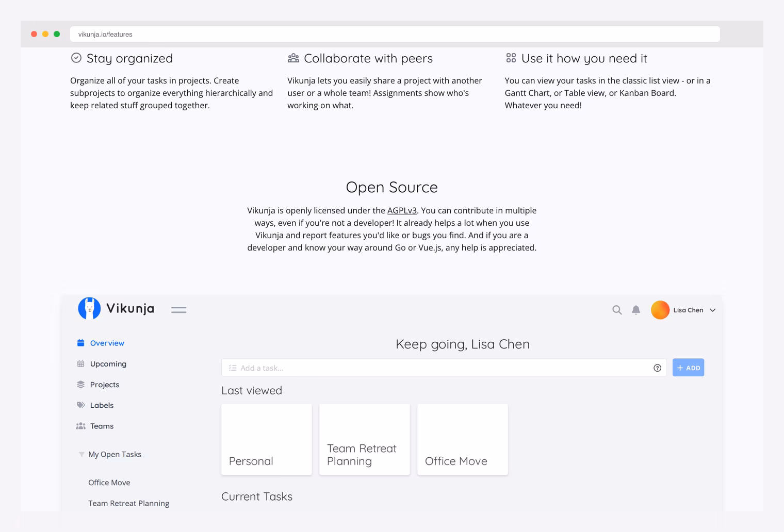Open search with magnifier icon
This screenshot has width=784, height=532.
click(x=617, y=310)
